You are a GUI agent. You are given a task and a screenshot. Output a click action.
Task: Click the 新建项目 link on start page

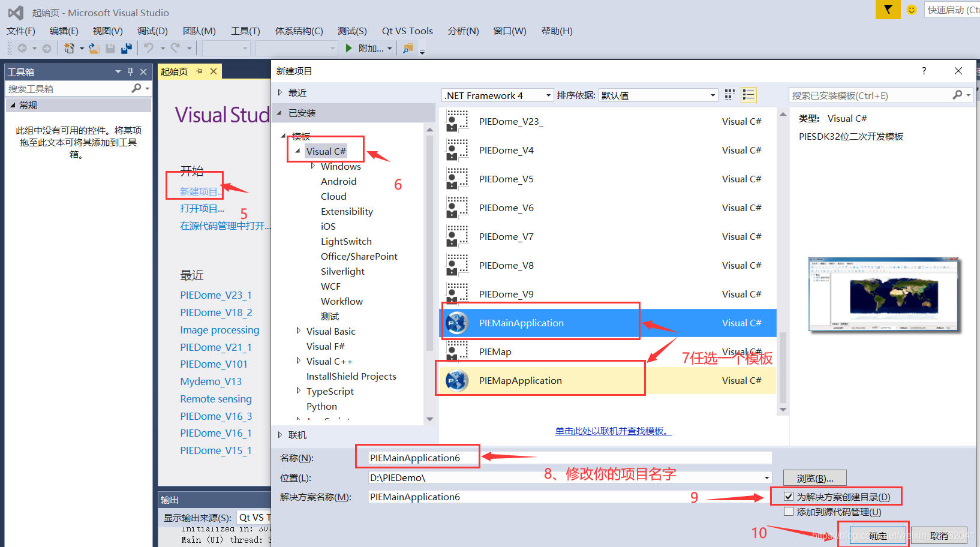[x=201, y=191]
